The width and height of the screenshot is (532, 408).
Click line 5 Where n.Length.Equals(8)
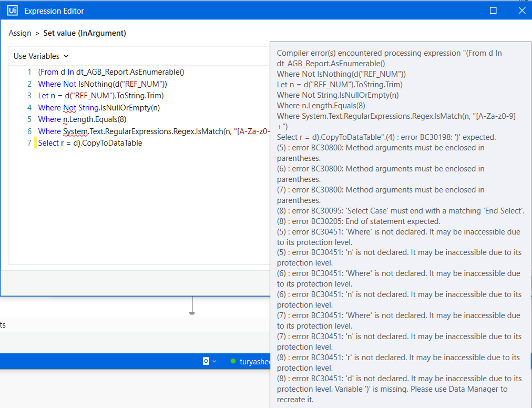coord(82,119)
